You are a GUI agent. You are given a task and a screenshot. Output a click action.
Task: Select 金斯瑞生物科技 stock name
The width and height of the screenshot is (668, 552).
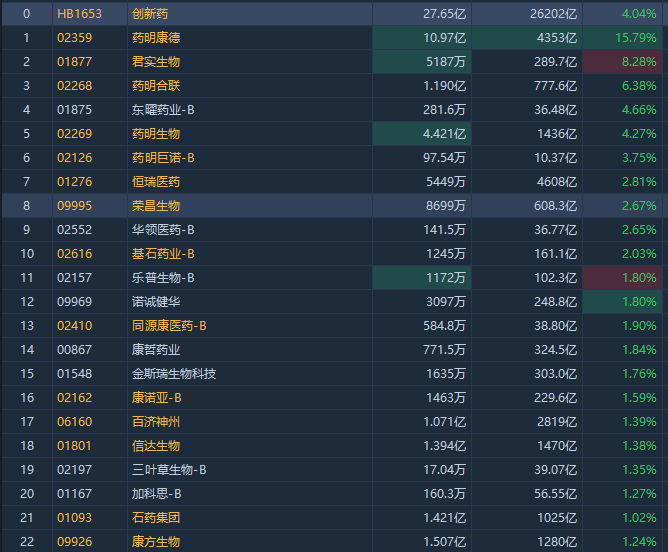(x=174, y=374)
